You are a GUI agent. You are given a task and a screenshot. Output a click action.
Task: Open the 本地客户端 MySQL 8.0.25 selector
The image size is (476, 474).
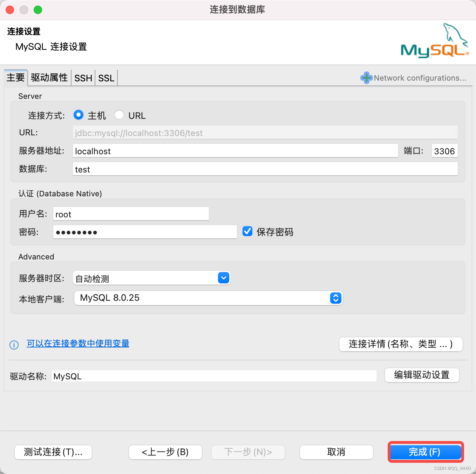pos(208,298)
